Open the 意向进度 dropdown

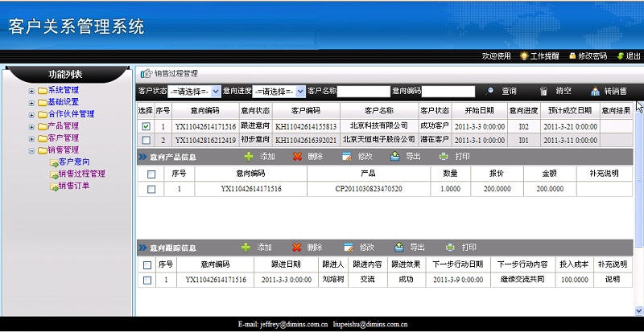[x=279, y=92]
